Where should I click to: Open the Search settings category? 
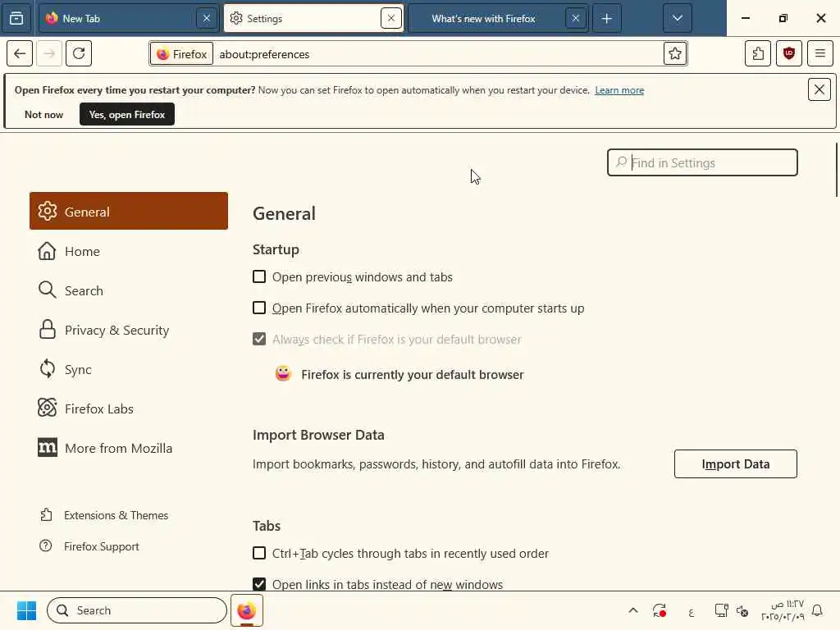click(x=129, y=290)
